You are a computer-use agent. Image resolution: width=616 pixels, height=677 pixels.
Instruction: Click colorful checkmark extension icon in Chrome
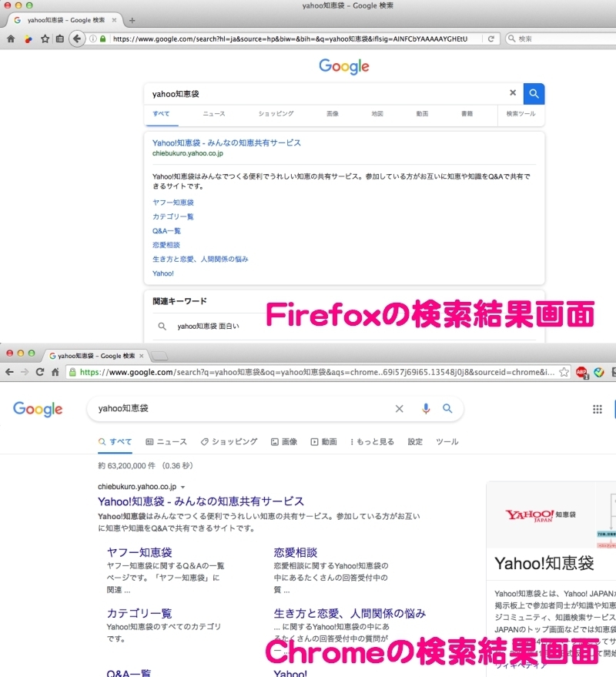point(599,372)
